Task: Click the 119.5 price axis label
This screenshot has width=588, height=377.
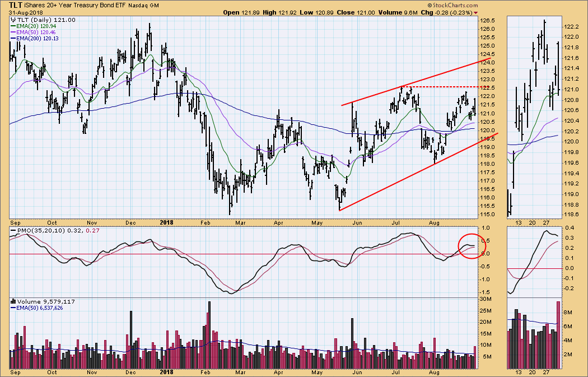Action: [x=488, y=138]
